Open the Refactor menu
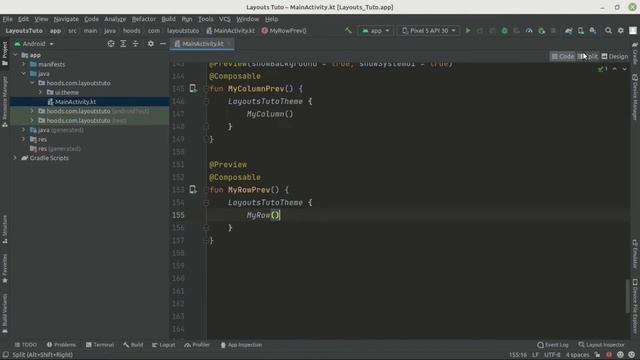This screenshot has width=640, height=360. pos(144,19)
